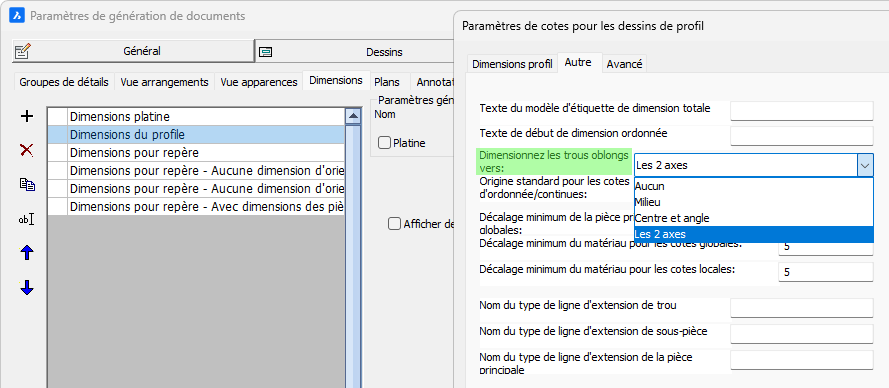Click the application logo in the title bar
The width and height of the screenshot is (889, 388).
pos(17,16)
